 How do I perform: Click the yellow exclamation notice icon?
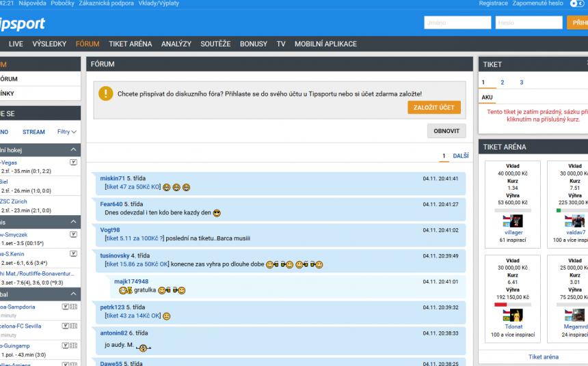[106, 94]
